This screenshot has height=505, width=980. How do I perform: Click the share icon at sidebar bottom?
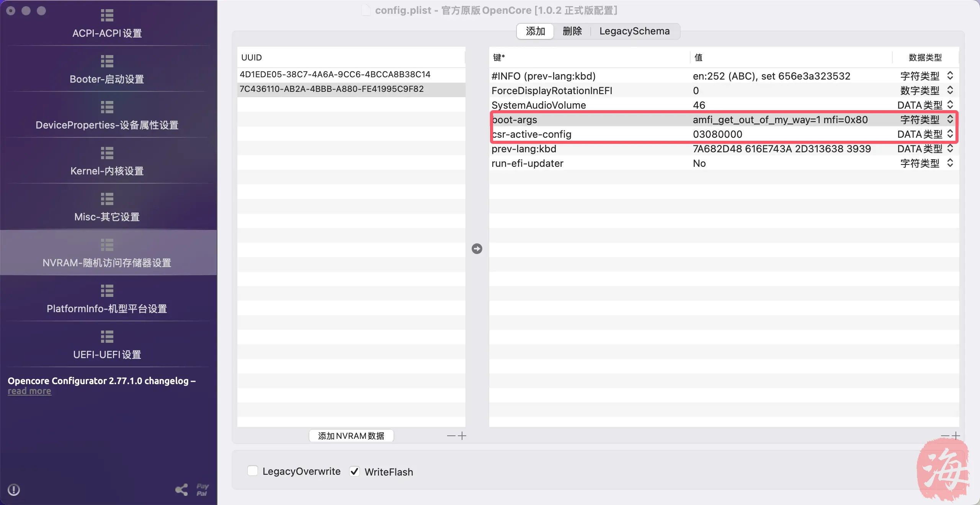(x=181, y=490)
